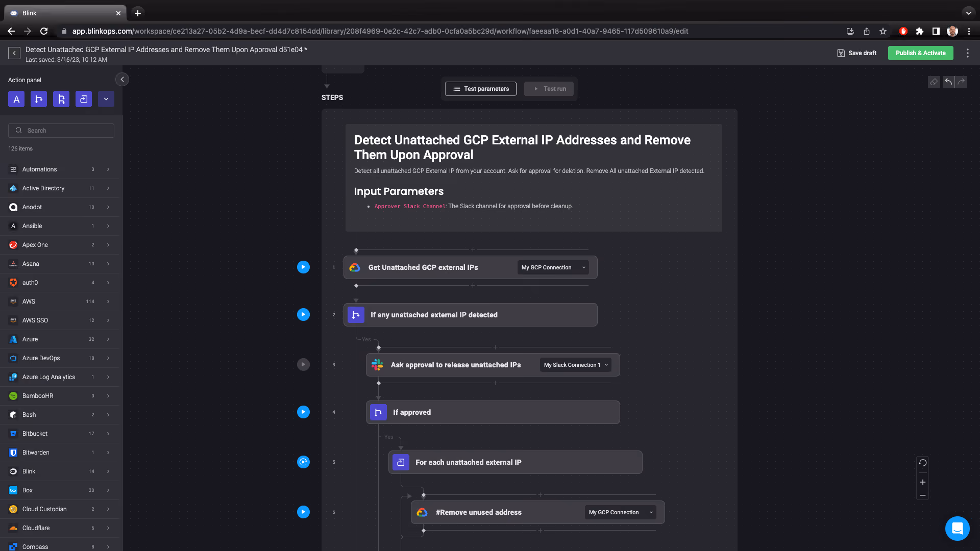Open more action types dropdown arrow
This screenshot has width=980, height=551.
[106, 99]
